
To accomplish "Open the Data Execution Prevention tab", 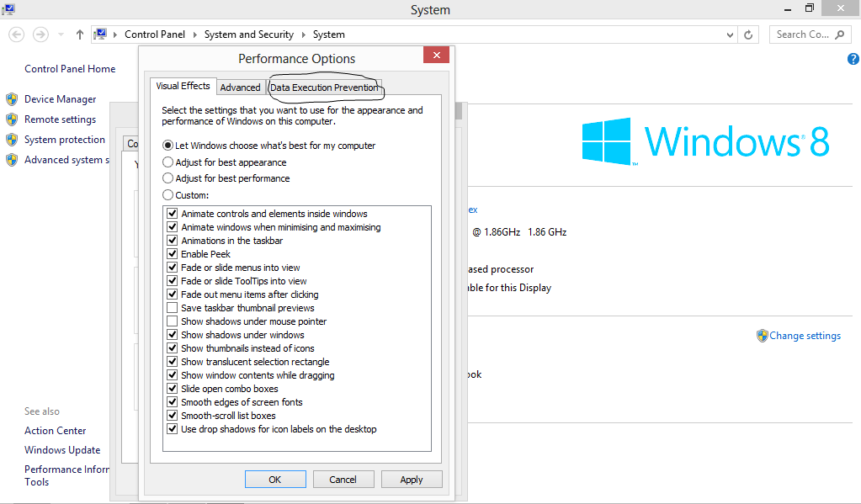I will point(324,88).
